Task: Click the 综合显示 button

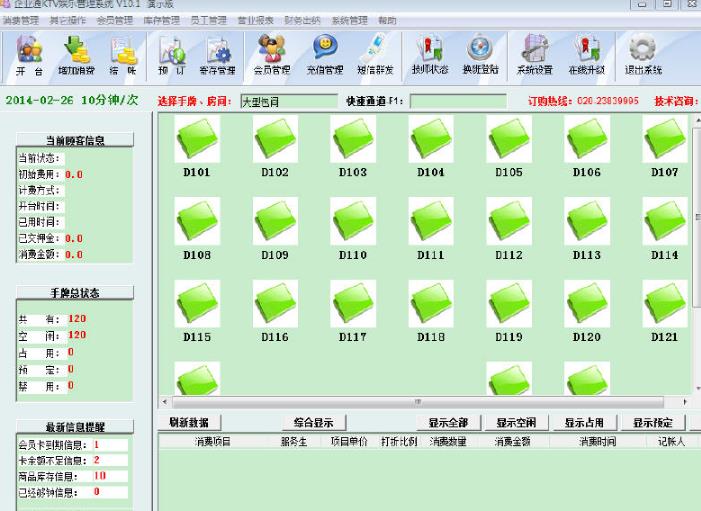Action: tap(313, 422)
